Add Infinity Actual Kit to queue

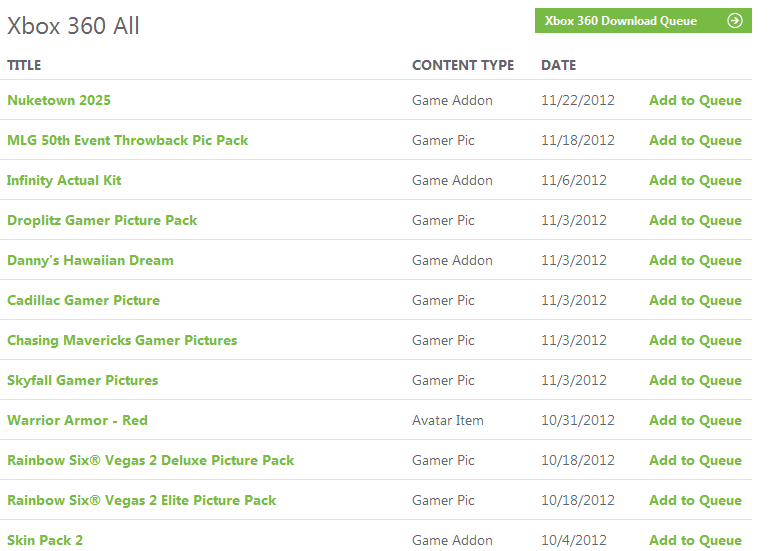point(695,180)
